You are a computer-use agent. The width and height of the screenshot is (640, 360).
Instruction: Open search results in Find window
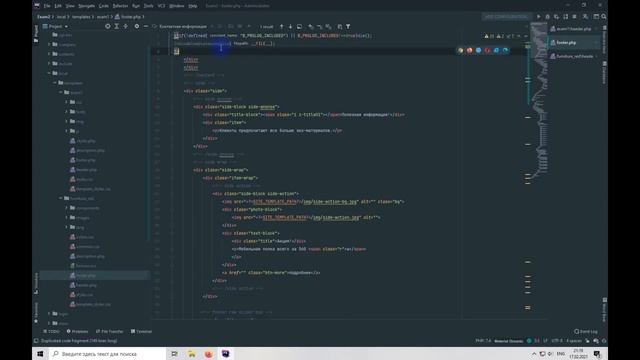pos(300,27)
